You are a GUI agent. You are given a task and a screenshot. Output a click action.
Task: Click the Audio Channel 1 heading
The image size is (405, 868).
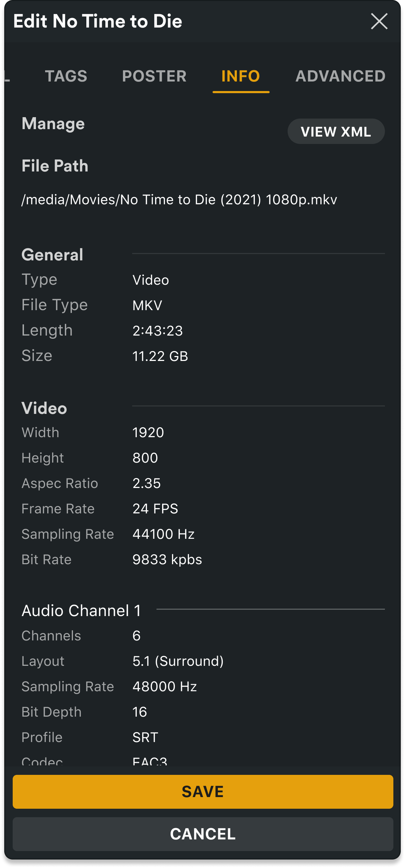[81, 610]
